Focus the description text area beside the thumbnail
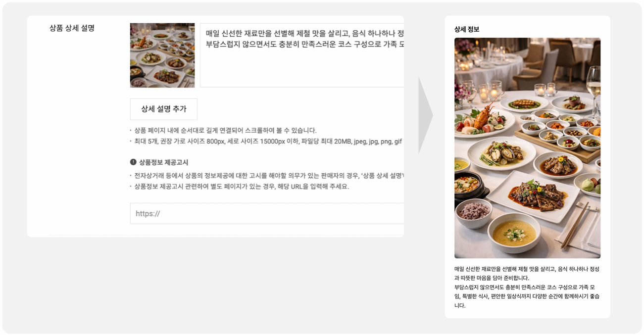 pos(302,55)
